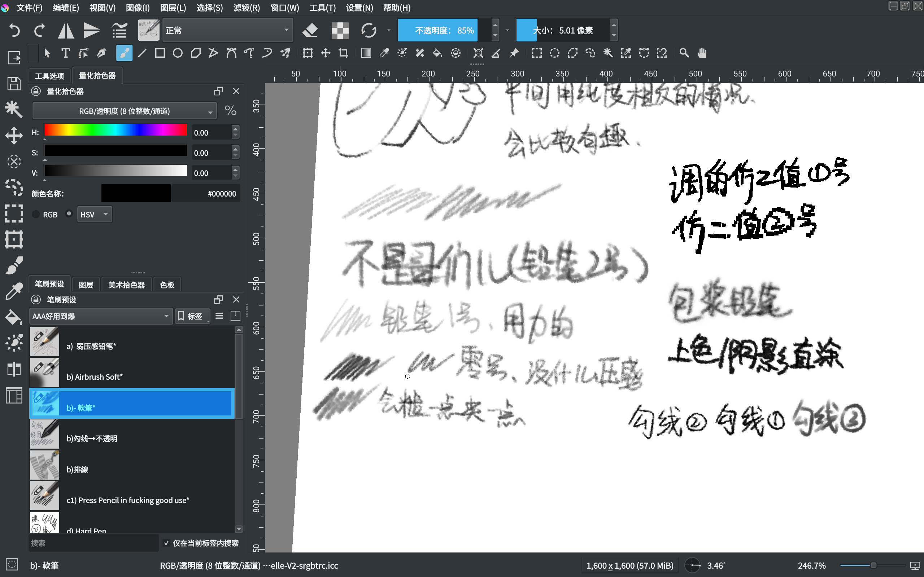Toggle eraser mode icon

click(x=310, y=30)
